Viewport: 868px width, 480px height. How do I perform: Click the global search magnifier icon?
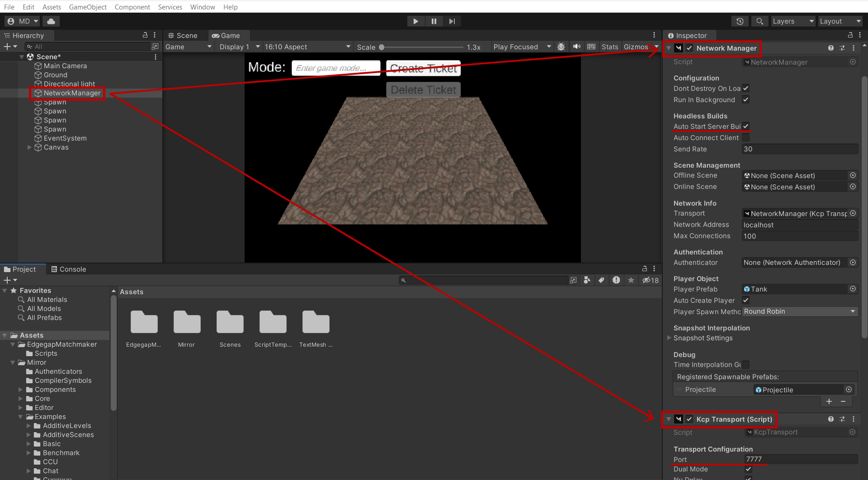tap(760, 21)
